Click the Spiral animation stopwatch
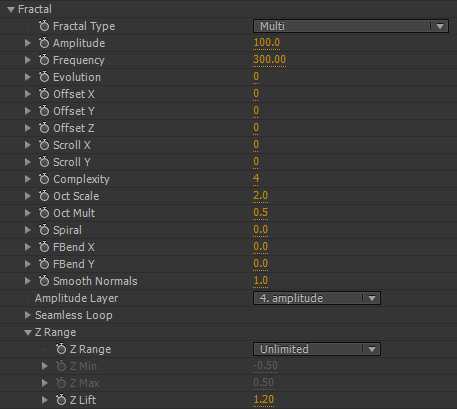Image resolution: width=457 pixels, height=409 pixels. (x=44, y=230)
